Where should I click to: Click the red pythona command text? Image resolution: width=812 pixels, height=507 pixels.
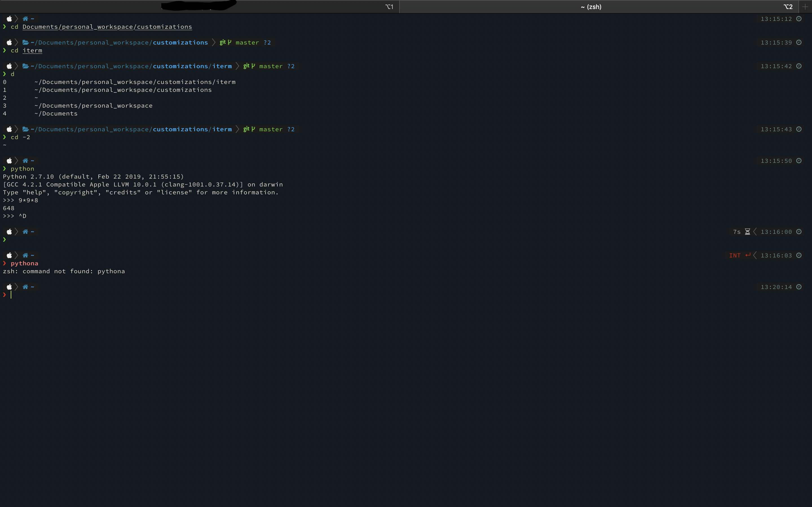pyautogui.click(x=24, y=263)
